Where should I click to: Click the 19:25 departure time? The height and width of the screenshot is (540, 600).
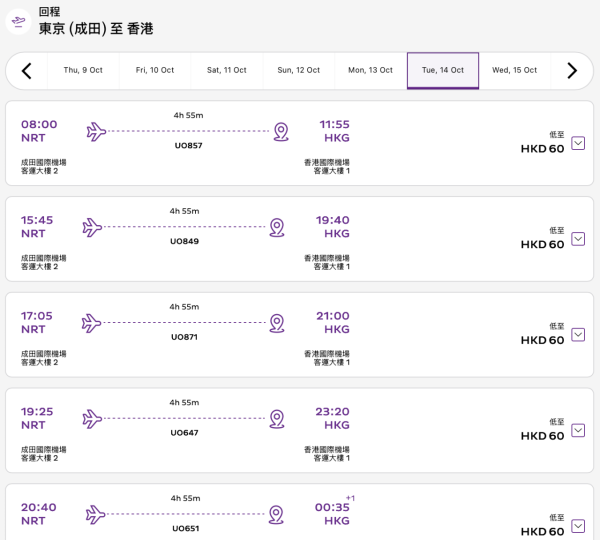point(37,411)
